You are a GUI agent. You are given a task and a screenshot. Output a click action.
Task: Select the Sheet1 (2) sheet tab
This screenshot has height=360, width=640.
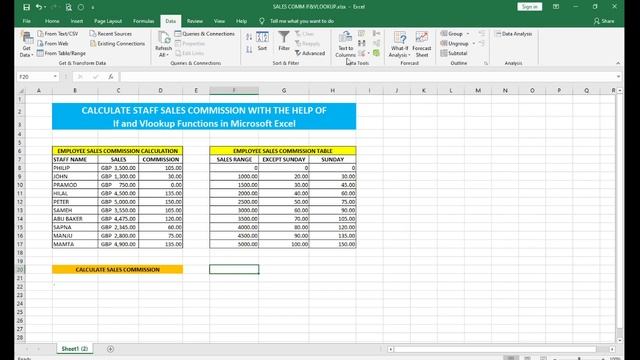74,349
